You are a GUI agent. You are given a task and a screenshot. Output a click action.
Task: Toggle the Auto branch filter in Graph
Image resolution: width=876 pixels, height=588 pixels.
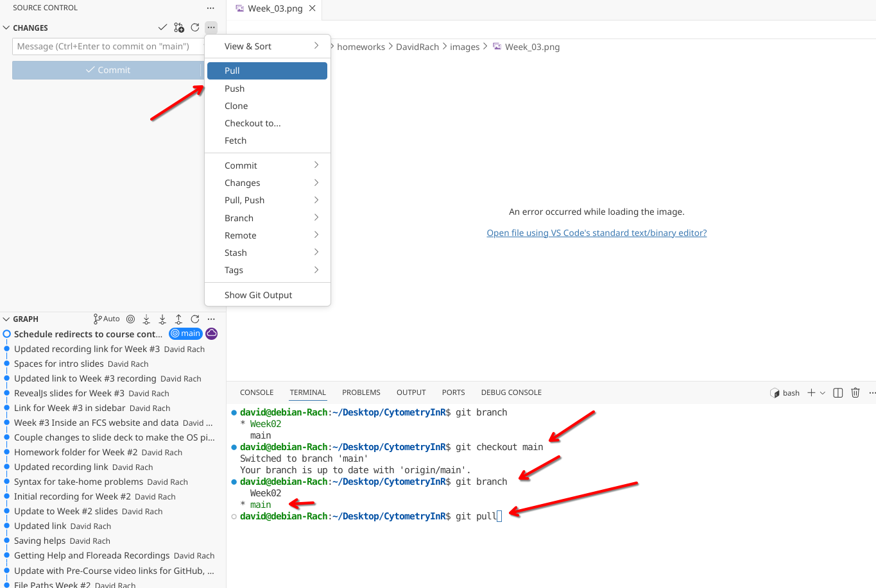pos(107,319)
